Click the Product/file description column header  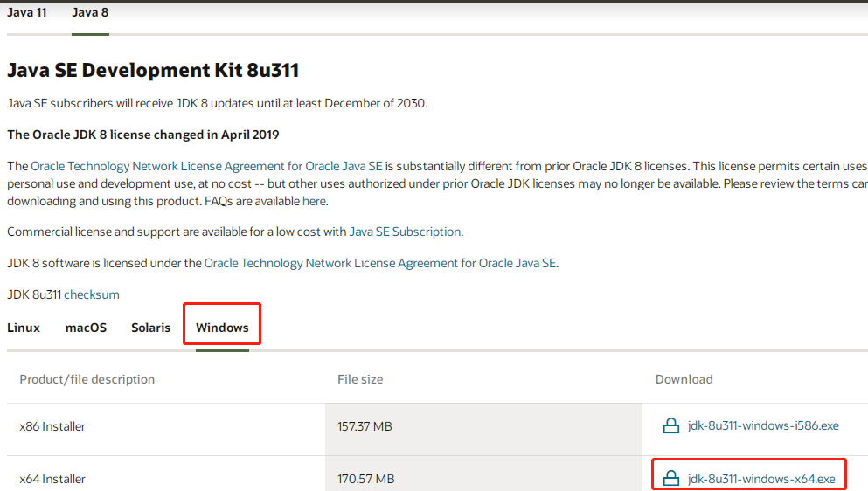(x=87, y=379)
